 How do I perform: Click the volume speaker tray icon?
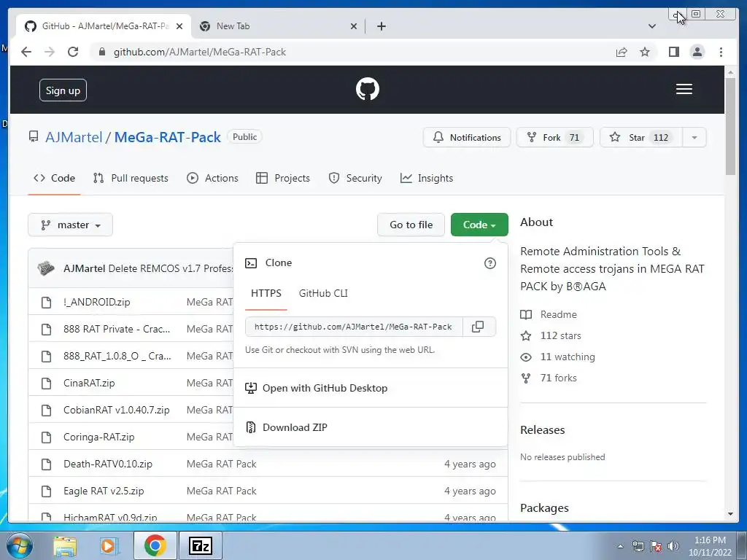pyautogui.click(x=673, y=546)
